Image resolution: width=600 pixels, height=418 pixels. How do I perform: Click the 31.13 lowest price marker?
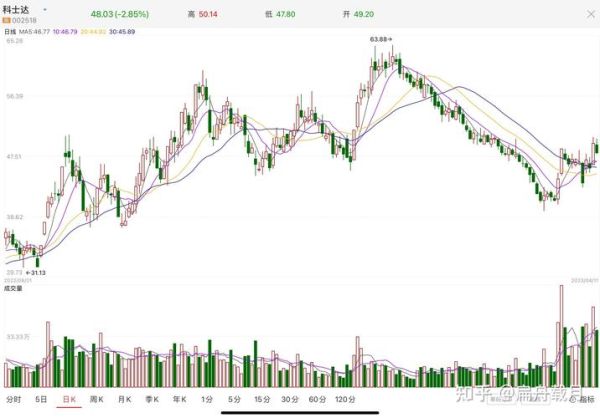(36, 270)
